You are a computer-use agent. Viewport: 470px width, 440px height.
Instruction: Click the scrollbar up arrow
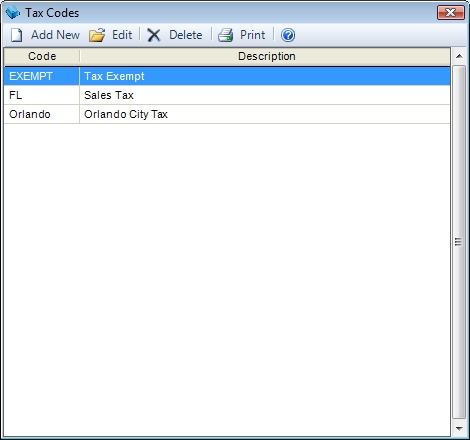click(459, 56)
